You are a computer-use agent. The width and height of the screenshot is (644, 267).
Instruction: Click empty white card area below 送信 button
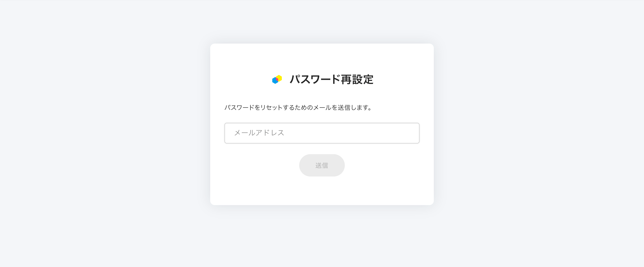tap(322, 191)
